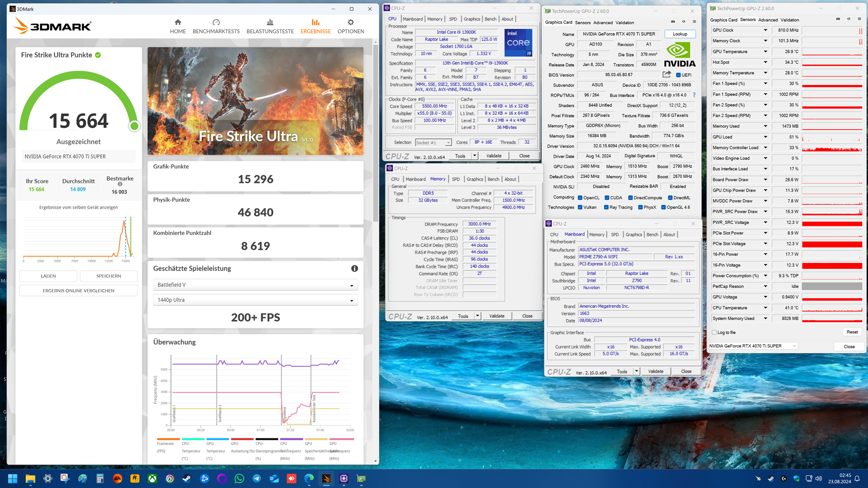Click the refresh icon in the GPU-Z Sensors window
The height and width of the screenshot is (488, 868).
pyautogui.click(x=849, y=19)
